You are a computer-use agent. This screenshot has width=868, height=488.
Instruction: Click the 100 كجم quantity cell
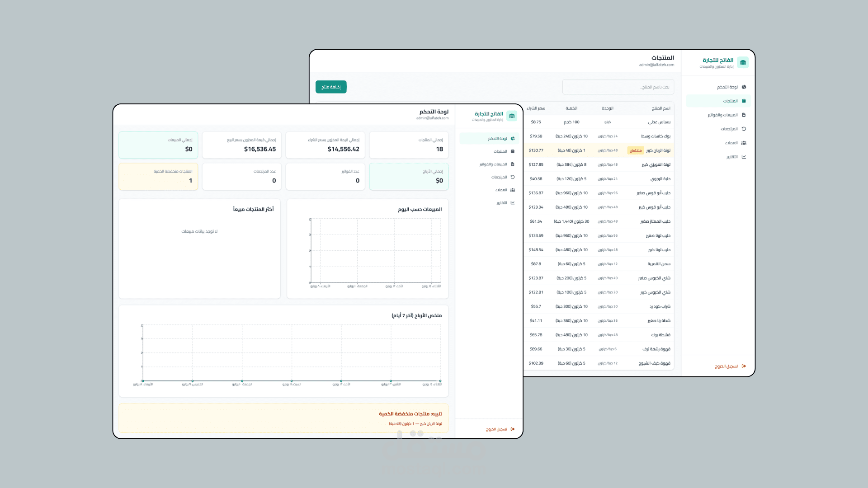(x=571, y=122)
